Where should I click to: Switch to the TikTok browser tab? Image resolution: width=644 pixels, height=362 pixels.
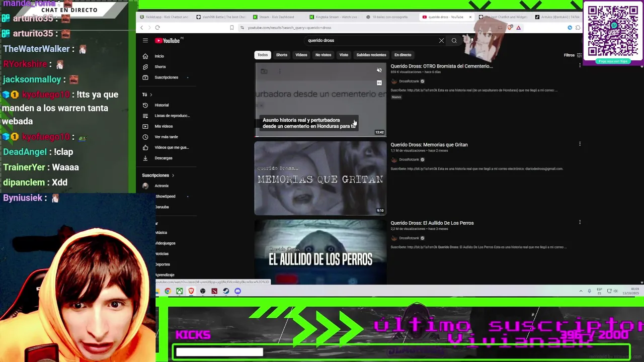(x=557, y=17)
